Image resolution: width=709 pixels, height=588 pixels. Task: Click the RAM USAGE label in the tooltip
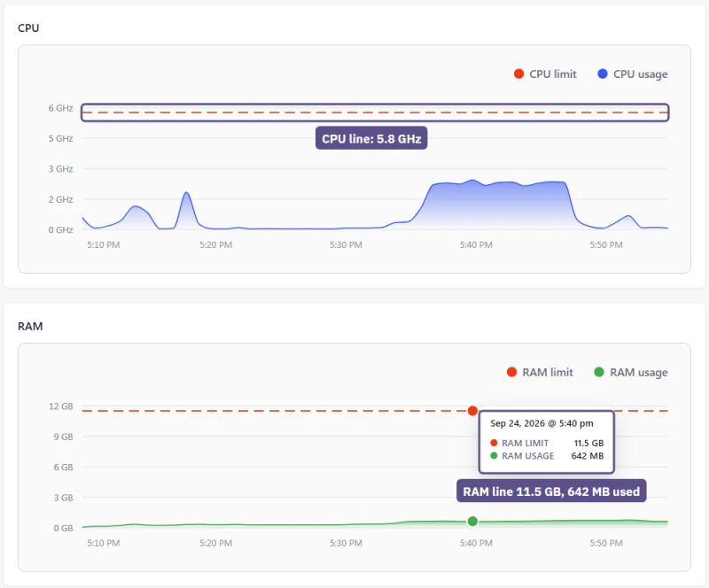[x=527, y=456]
